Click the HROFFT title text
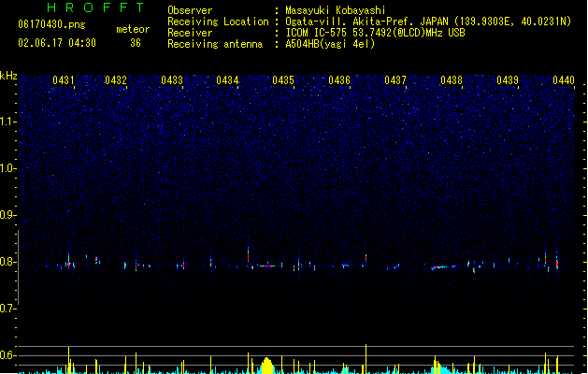Viewport: 588px width, 374px height. coord(96,7)
